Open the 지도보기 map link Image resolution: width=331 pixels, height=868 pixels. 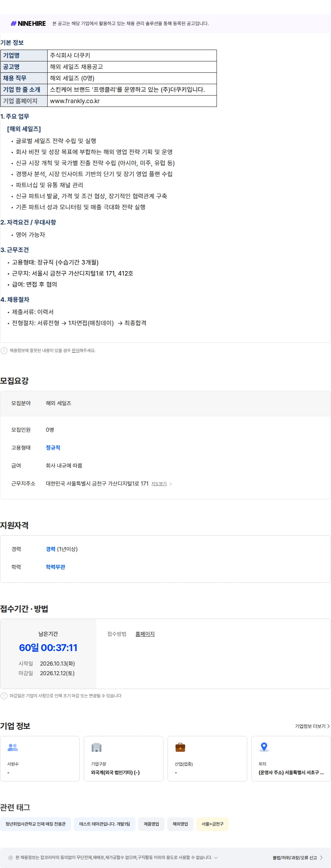point(159,484)
